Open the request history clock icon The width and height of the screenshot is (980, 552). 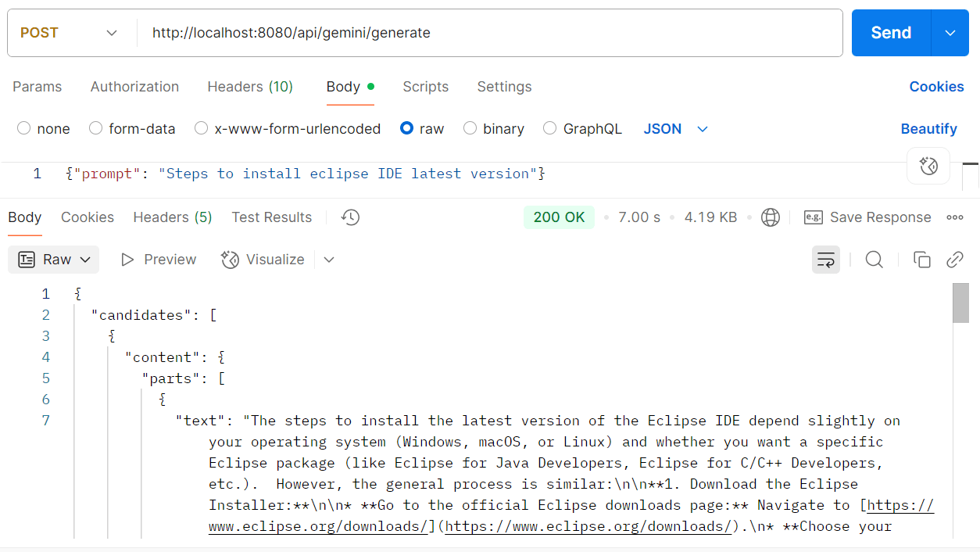(x=349, y=217)
